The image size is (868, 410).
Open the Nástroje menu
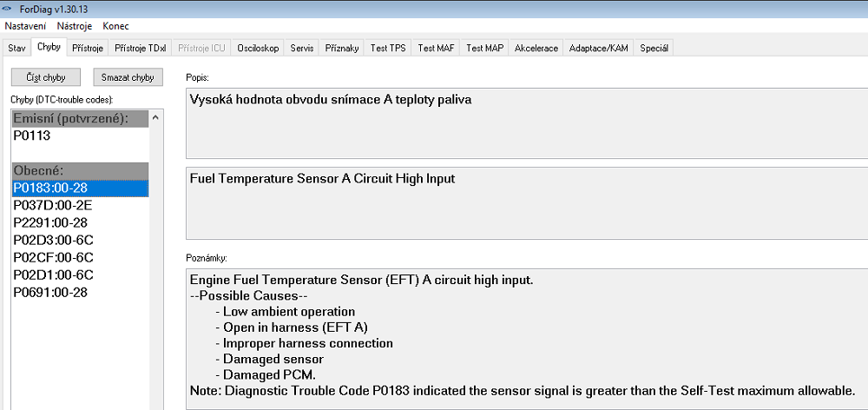click(75, 26)
